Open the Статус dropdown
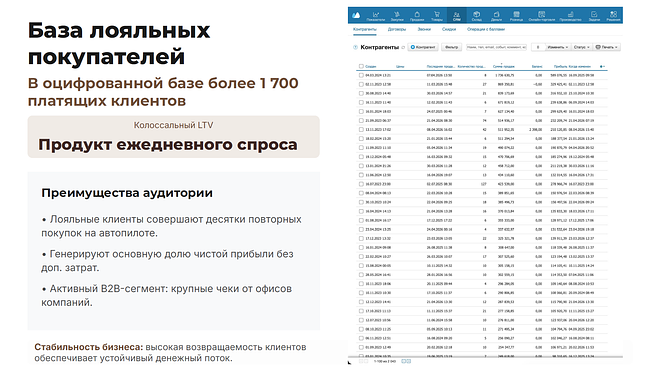Image resolution: width=660 pixels, height=371 pixels. pos(582,47)
